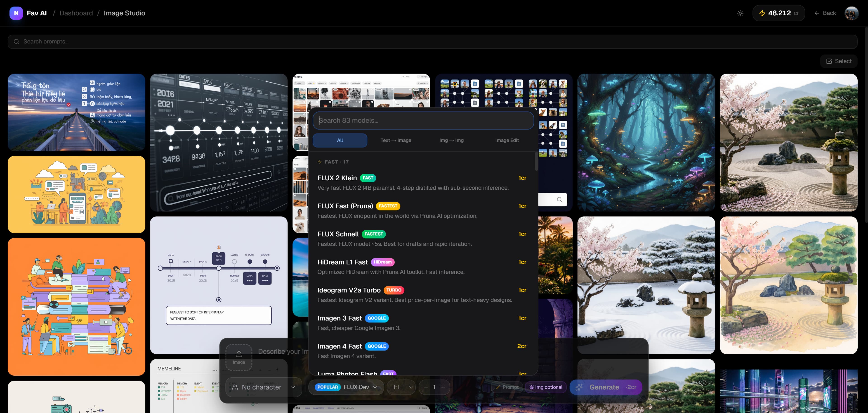Click the page vertical scrollbar
This screenshot has height=413, width=868.
(x=866, y=125)
